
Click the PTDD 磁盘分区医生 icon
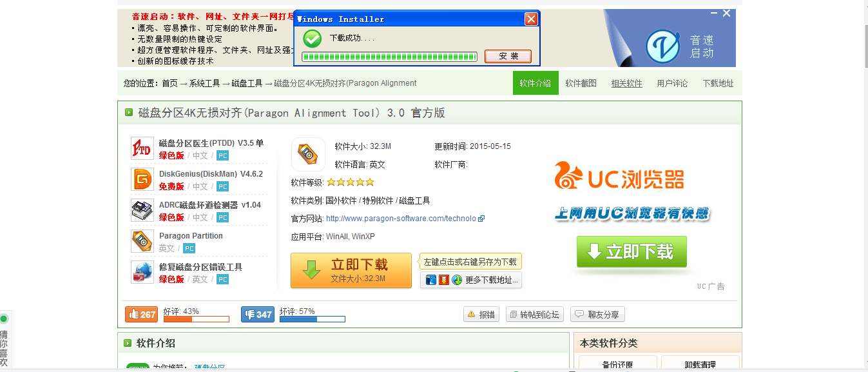click(x=142, y=148)
